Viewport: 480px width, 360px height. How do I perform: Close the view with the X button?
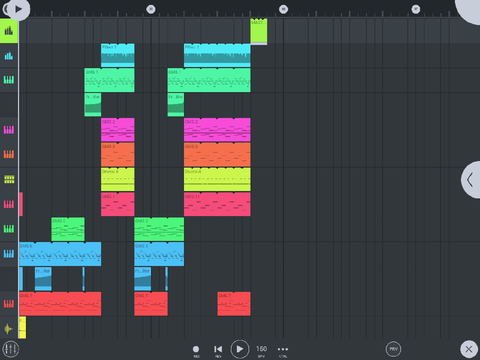point(469,349)
